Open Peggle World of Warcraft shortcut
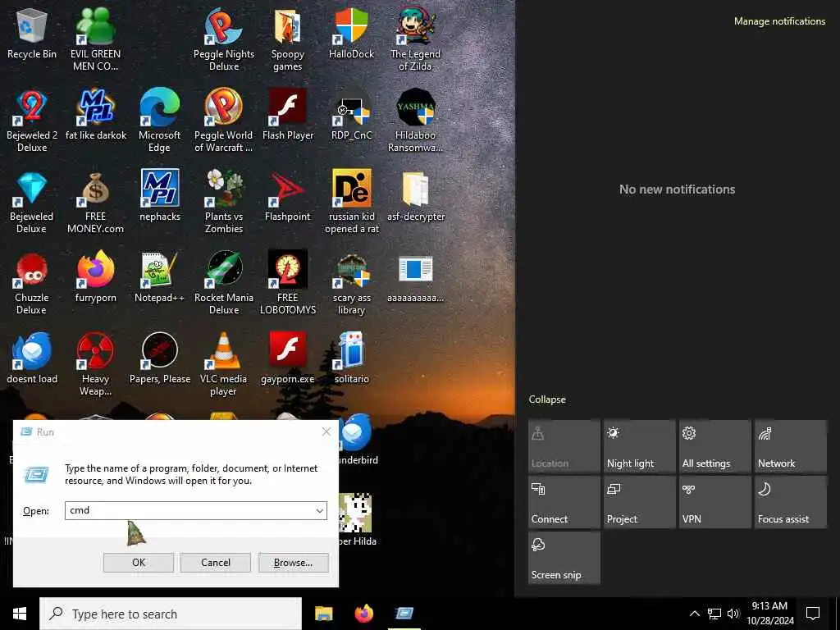This screenshot has width=840, height=630. click(x=223, y=121)
